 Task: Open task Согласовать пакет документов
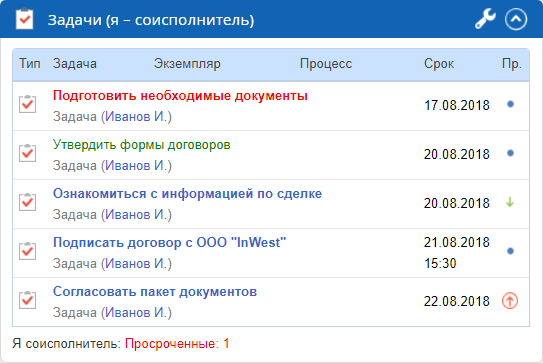click(155, 292)
